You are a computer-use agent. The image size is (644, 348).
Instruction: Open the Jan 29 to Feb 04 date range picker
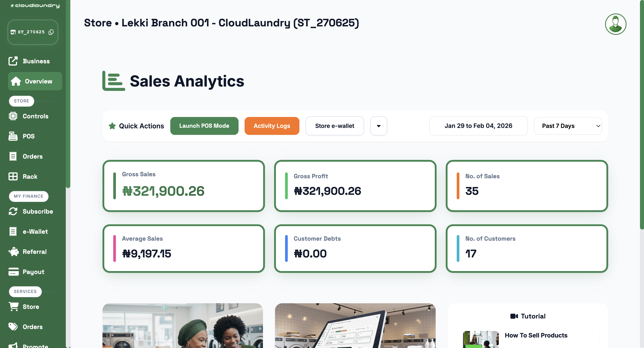(478, 126)
